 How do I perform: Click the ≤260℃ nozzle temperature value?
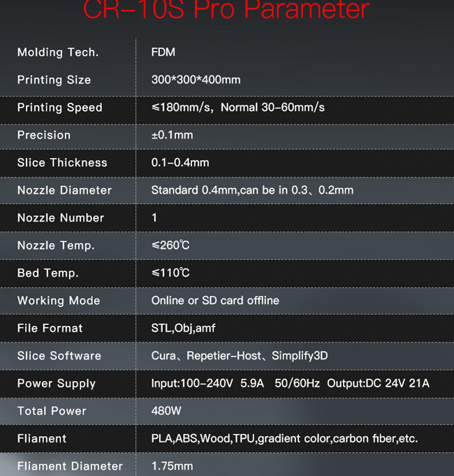pyautogui.click(x=170, y=245)
